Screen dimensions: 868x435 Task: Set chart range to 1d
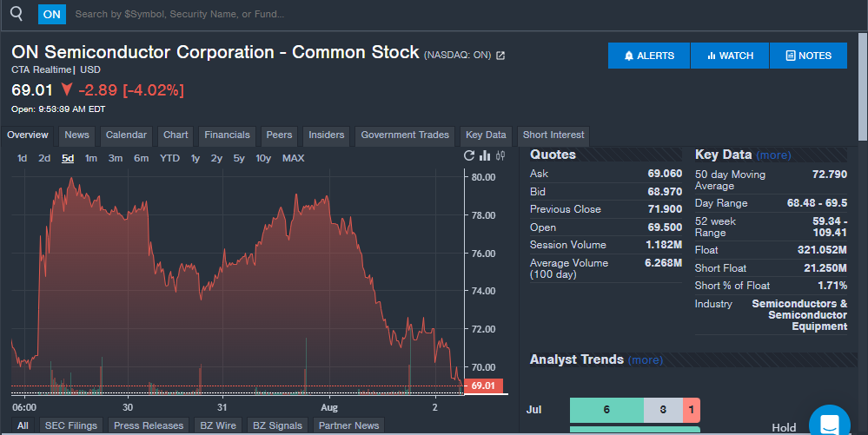point(22,158)
